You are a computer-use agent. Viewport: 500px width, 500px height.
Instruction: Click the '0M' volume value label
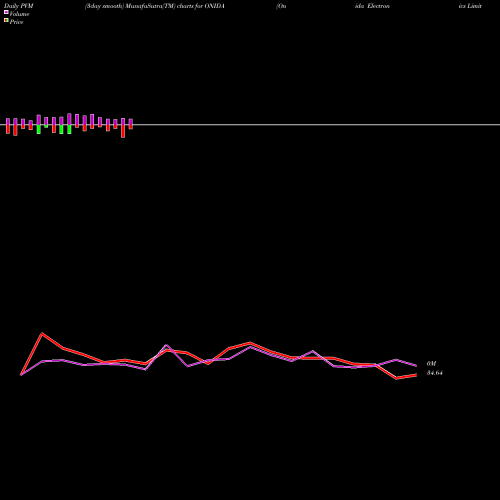pyautogui.click(x=431, y=364)
